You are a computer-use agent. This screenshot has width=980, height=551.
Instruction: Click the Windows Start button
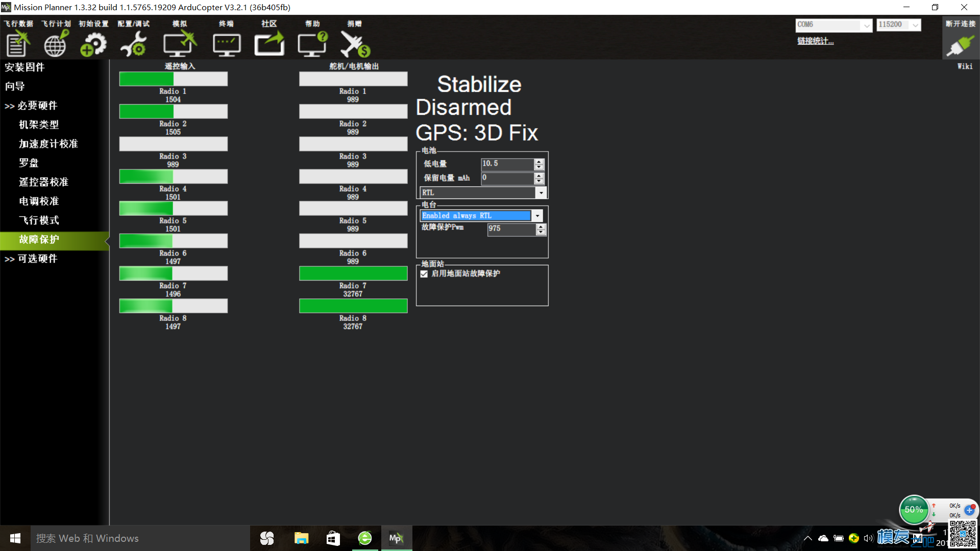[15, 538]
